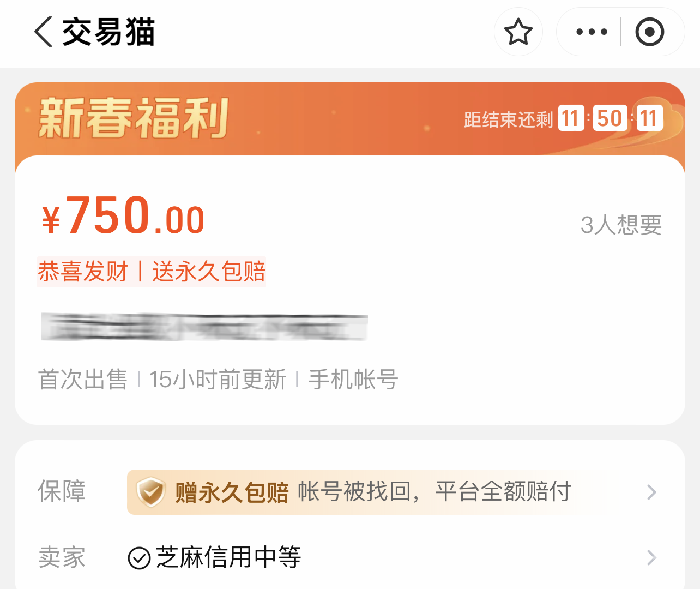Tap the checkmark icon beside 芝麻信用中等
Viewport: 700px width, 589px height.
click(x=139, y=558)
